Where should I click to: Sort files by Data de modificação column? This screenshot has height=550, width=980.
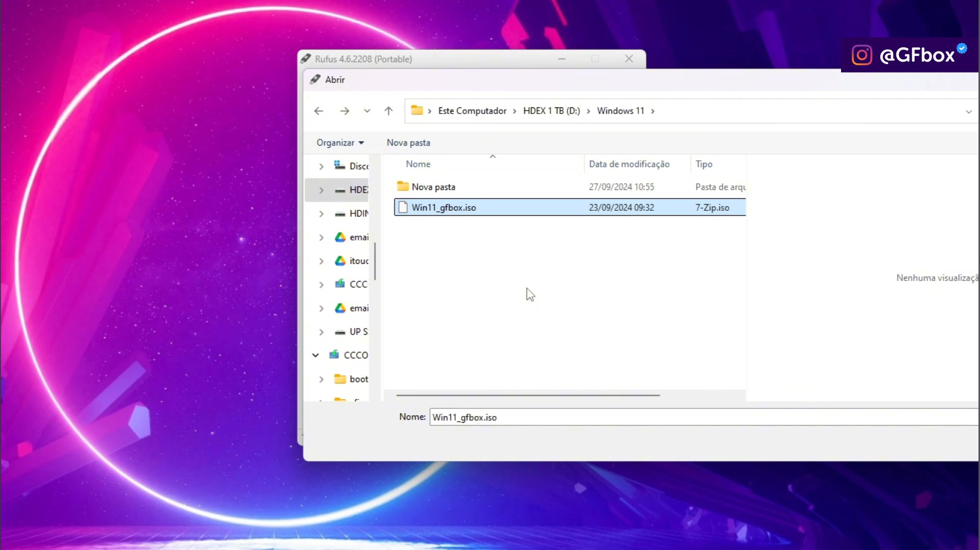tap(629, 163)
